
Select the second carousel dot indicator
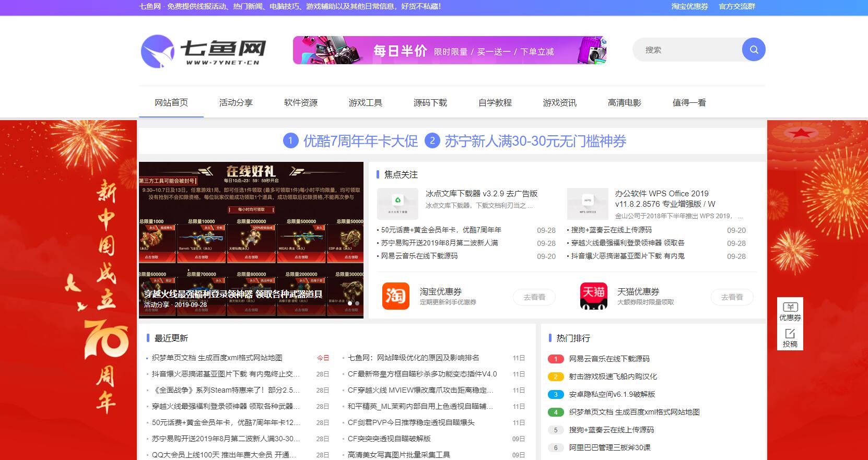tap(357, 303)
